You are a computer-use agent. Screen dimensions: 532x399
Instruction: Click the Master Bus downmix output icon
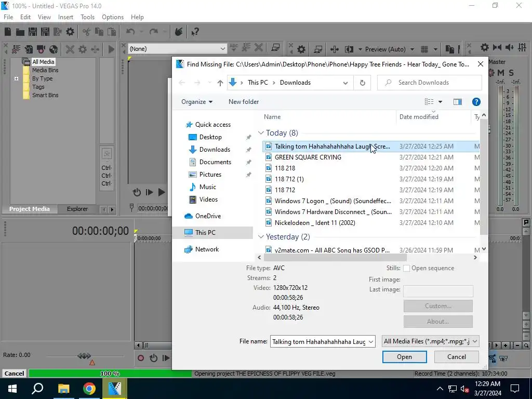[497, 47]
